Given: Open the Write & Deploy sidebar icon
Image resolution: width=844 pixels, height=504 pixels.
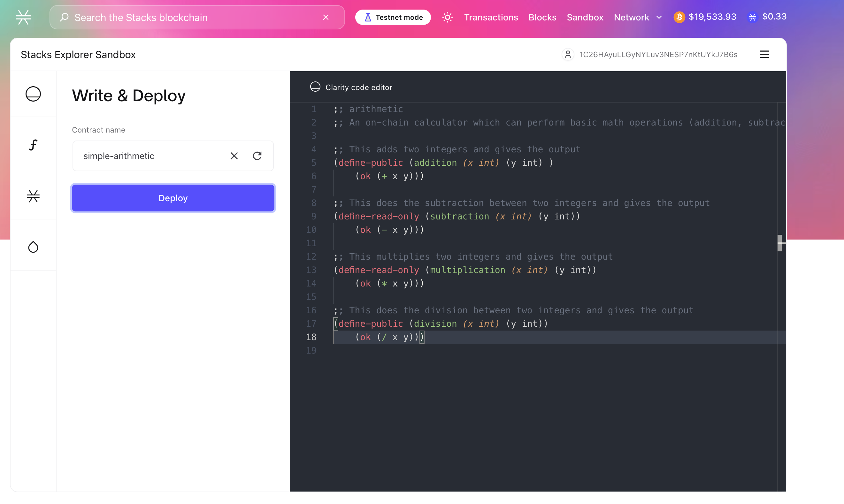Looking at the screenshot, I should click(x=33, y=94).
